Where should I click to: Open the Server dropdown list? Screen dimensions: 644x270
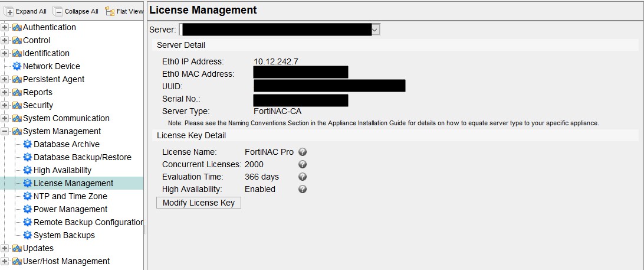point(375,29)
